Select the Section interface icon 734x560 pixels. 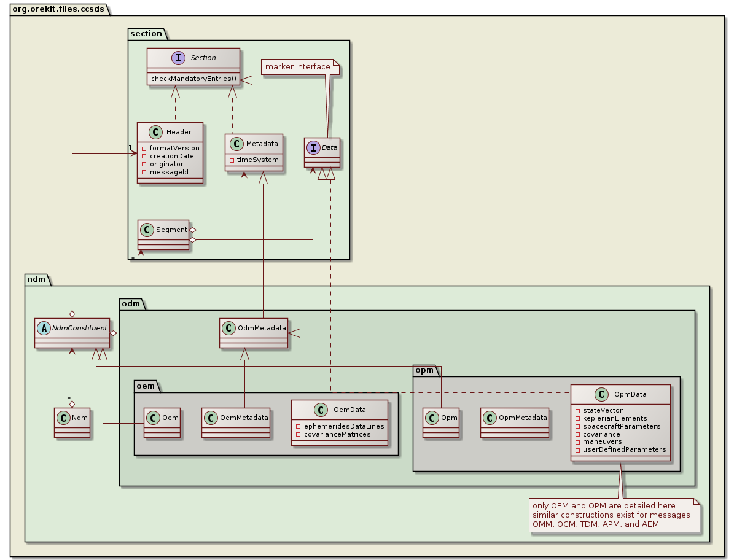coord(178,58)
